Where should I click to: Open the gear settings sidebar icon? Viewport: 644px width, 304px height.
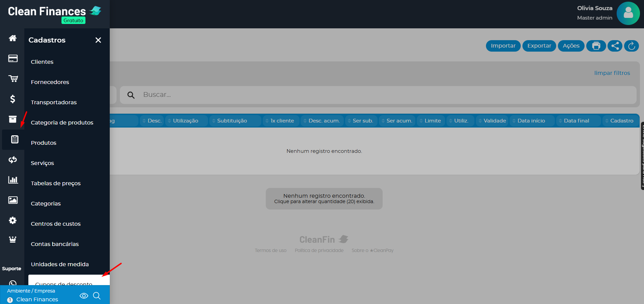[12, 220]
